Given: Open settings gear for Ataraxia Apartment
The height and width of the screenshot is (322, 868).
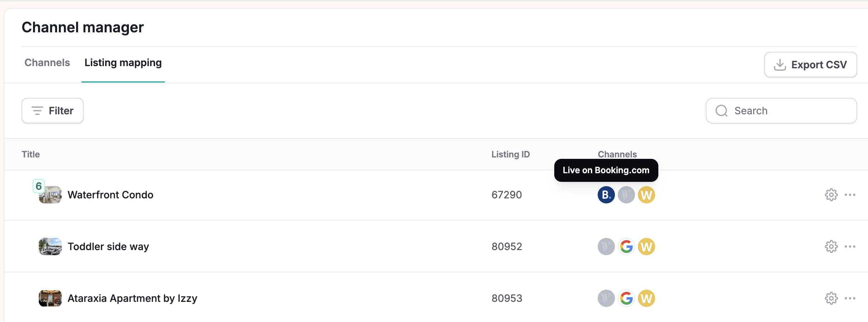Looking at the screenshot, I should (x=831, y=298).
